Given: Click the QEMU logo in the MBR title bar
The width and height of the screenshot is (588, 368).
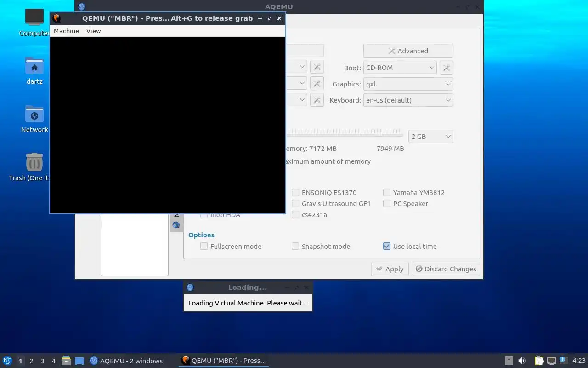Looking at the screenshot, I should pos(57,18).
